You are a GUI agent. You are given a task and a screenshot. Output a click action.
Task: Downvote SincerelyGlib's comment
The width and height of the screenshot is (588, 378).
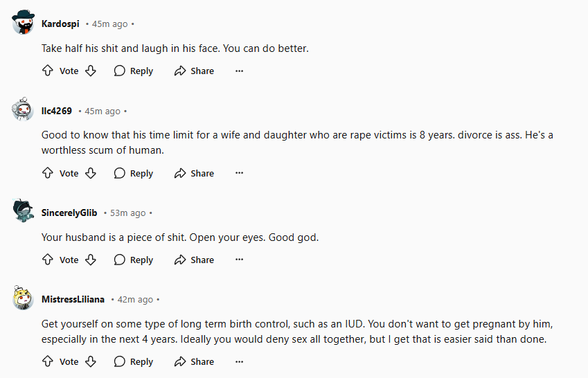(x=91, y=260)
